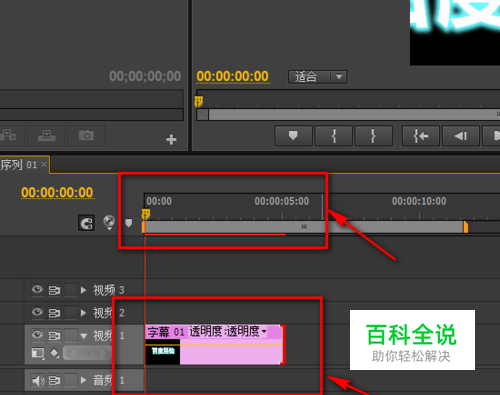The height and width of the screenshot is (395, 500).
Task: Click the 音频 1 track label
Action: point(109,380)
